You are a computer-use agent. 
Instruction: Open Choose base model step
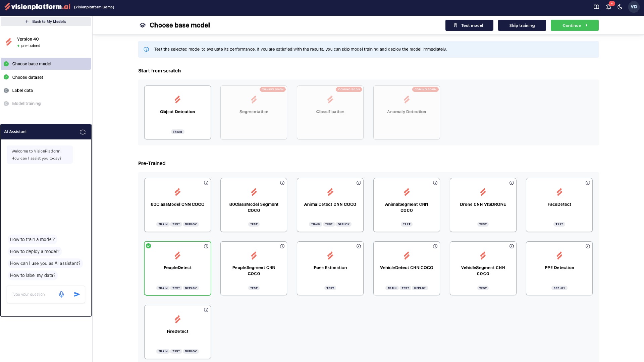coord(46,64)
